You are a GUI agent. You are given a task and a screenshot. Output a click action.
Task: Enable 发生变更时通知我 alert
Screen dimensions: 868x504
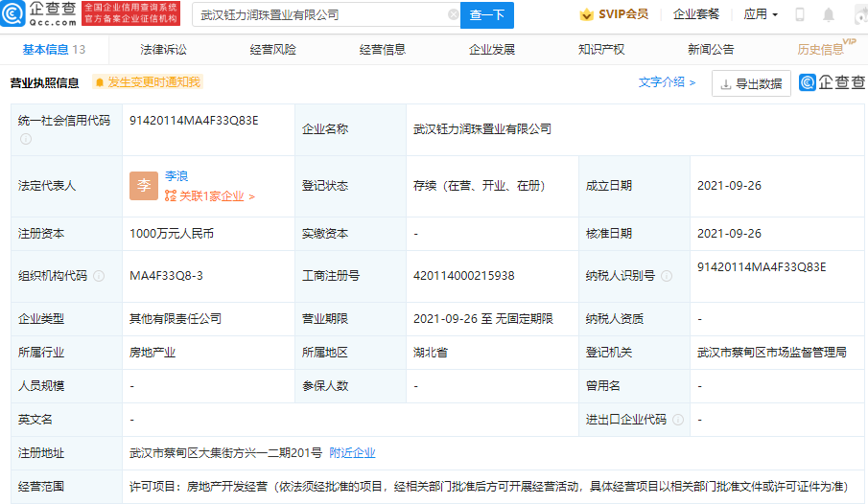coord(148,82)
